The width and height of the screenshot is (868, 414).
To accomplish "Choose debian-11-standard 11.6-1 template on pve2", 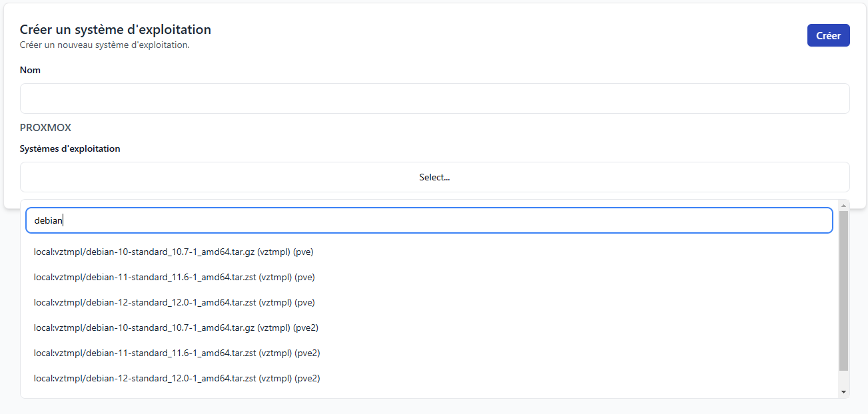I will 177,353.
